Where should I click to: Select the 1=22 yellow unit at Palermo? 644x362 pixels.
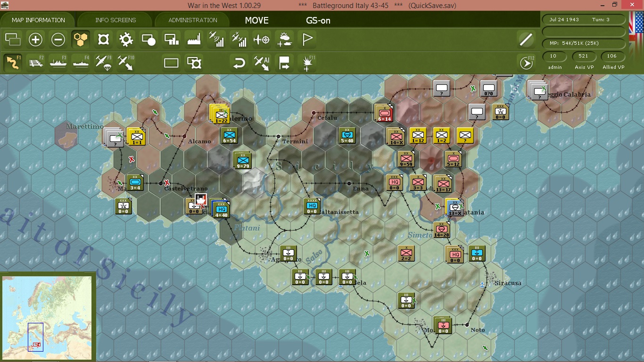click(220, 115)
